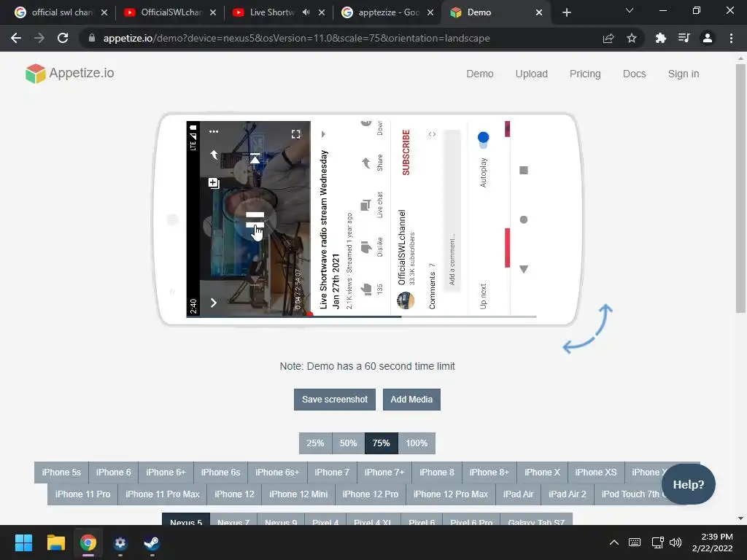
Task: Collapse the video player chevron
Action: point(214,303)
